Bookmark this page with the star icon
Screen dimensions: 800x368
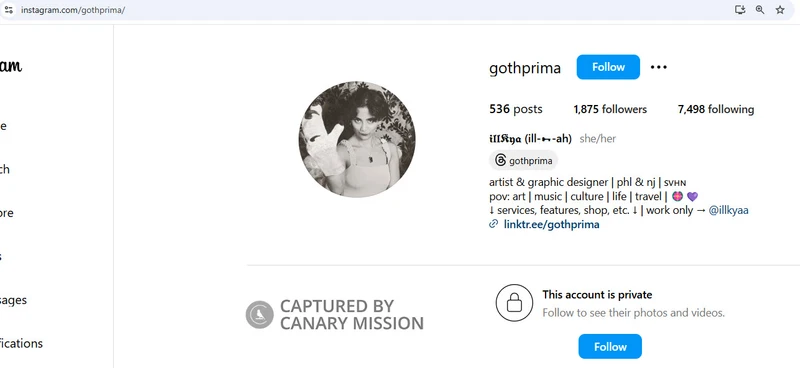pyautogui.click(x=780, y=10)
